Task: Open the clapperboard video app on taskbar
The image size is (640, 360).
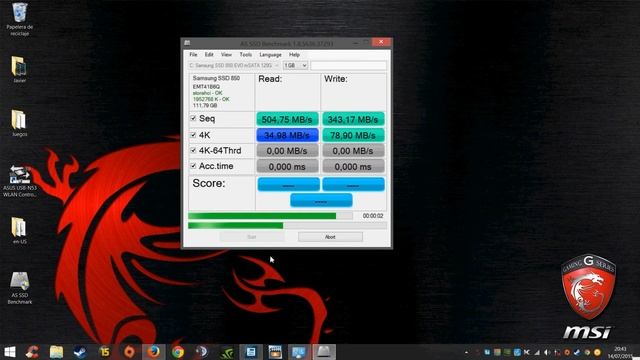Action: 275,352
